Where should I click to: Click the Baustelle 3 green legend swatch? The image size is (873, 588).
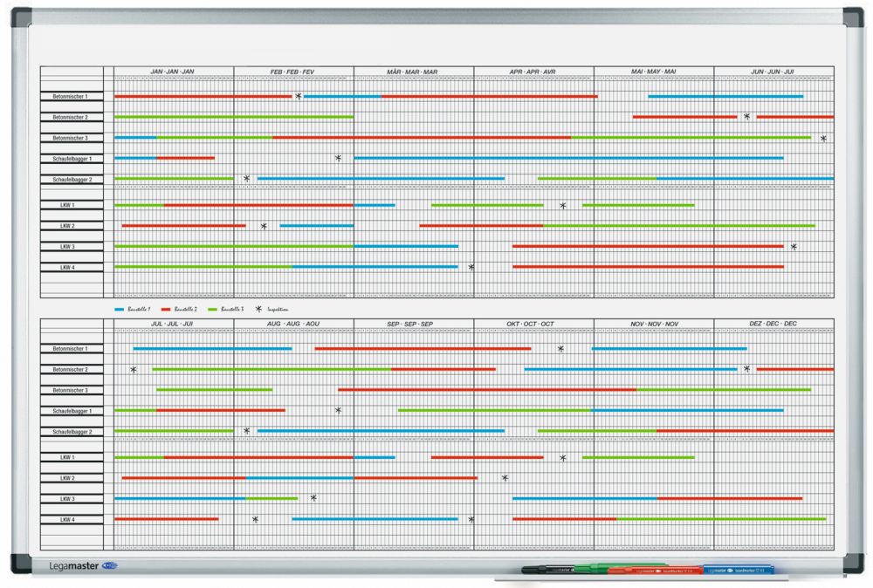[x=213, y=308]
